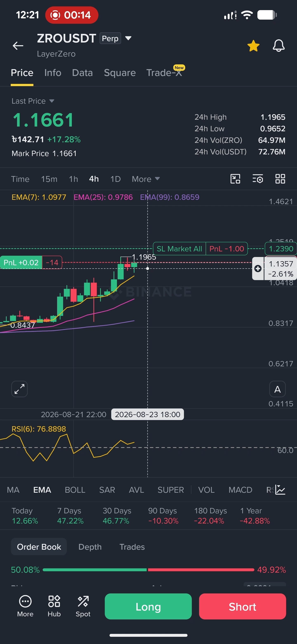The height and width of the screenshot is (644, 297).
Task: Select the 4h chart interval
Action: pyautogui.click(x=94, y=179)
